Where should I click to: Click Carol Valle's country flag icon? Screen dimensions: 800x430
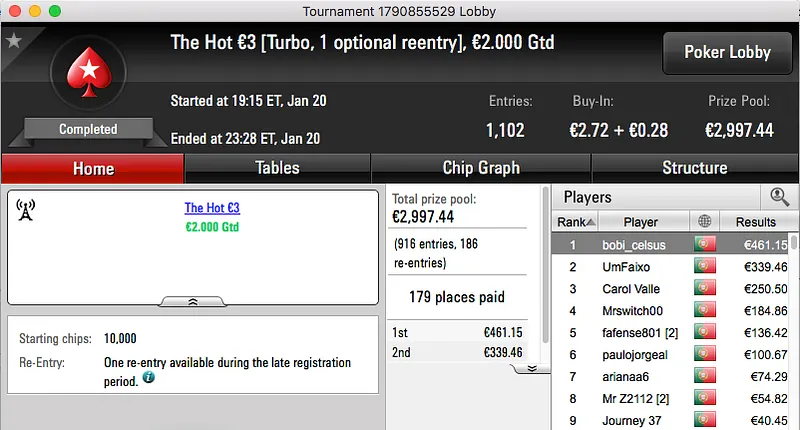pos(704,289)
